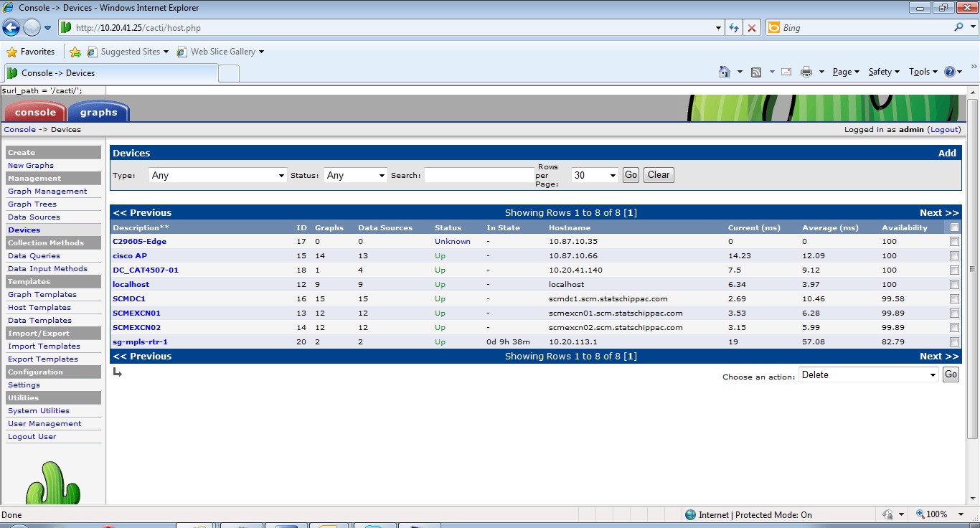Switch to the console tab
The width and height of the screenshot is (980, 528).
click(x=35, y=112)
